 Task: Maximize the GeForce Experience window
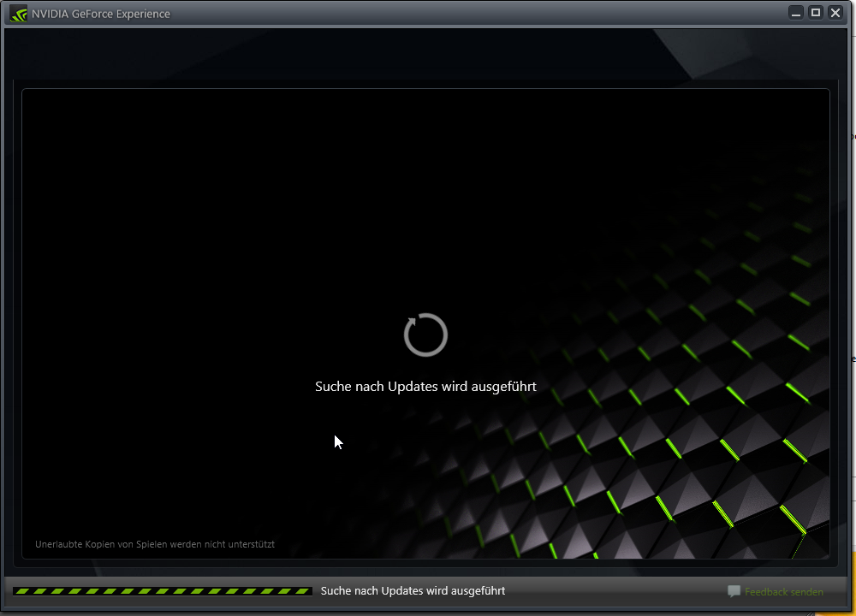pyautogui.click(x=816, y=12)
